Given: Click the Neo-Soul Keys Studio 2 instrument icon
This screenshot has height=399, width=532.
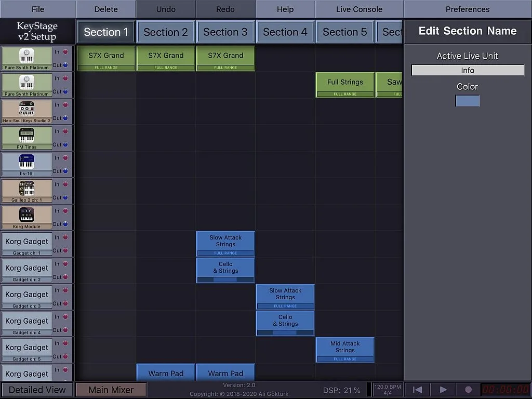Looking at the screenshot, I should pos(26,109).
